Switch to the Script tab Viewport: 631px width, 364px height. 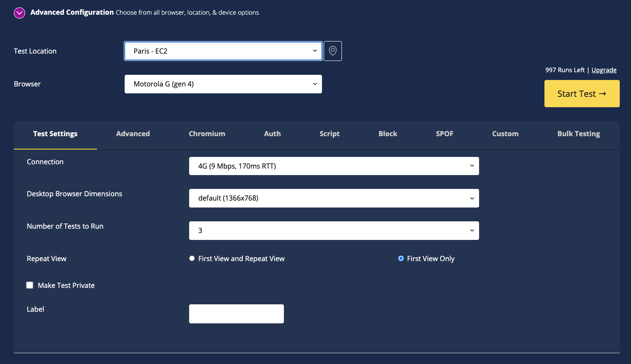coord(329,134)
